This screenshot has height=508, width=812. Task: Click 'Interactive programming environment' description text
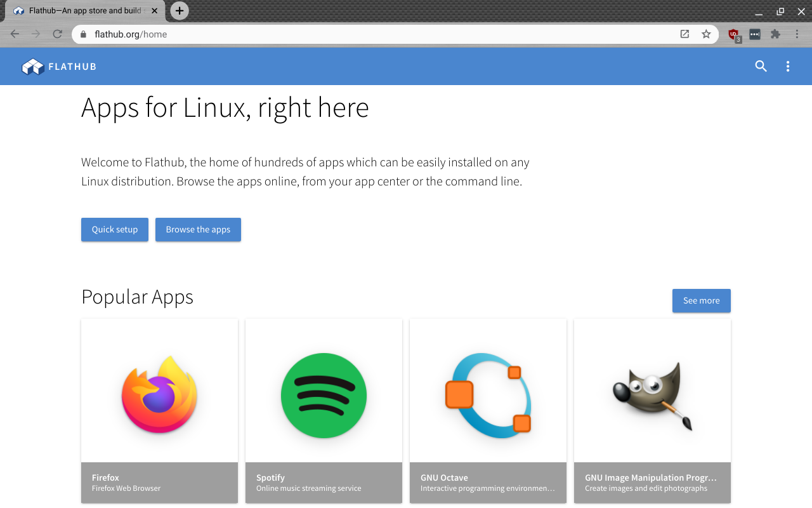coord(488,488)
